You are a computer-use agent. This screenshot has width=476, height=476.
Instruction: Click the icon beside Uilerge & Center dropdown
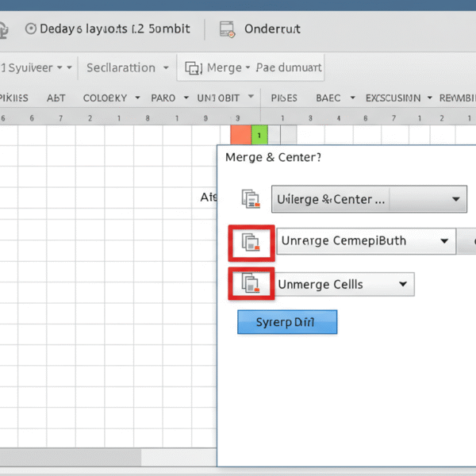[x=251, y=199]
